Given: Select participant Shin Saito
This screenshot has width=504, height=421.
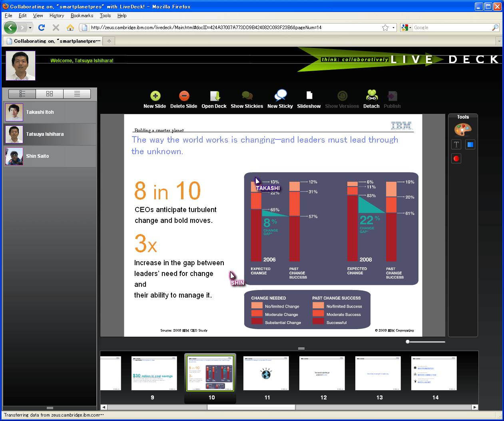Looking at the screenshot, I should point(50,156).
